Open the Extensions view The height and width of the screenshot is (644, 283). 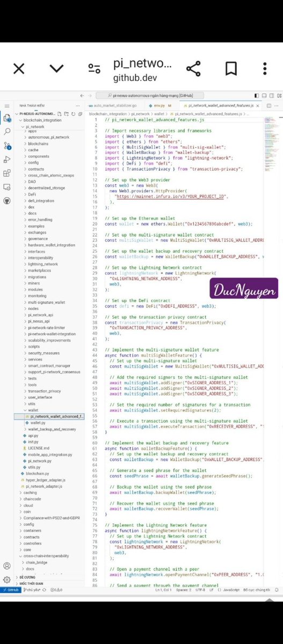(x=7, y=173)
